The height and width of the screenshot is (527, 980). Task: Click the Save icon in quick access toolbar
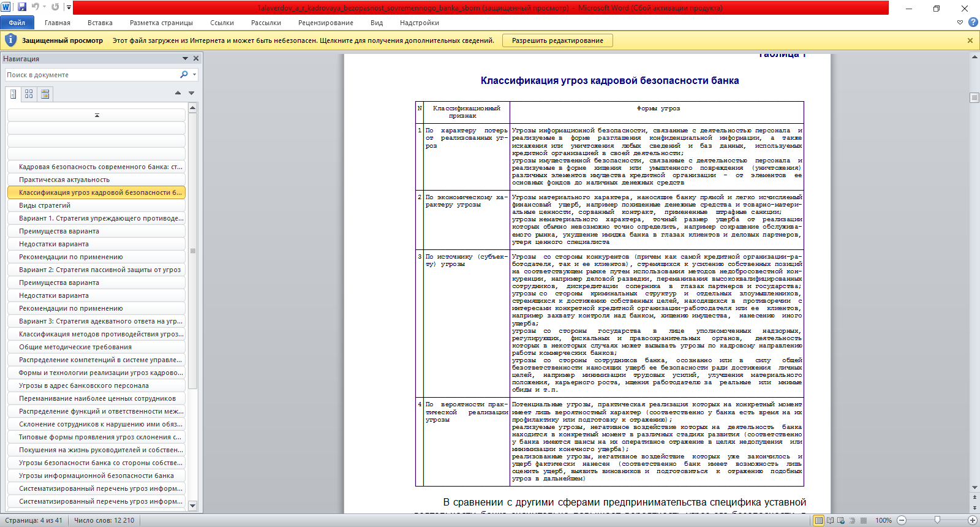click(22, 7)
